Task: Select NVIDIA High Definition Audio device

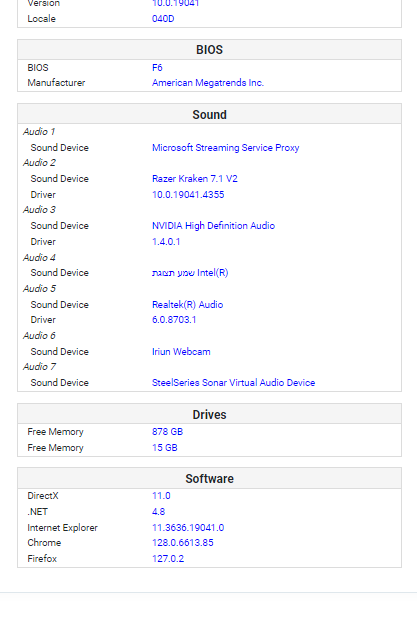Action: click(213, 225)
